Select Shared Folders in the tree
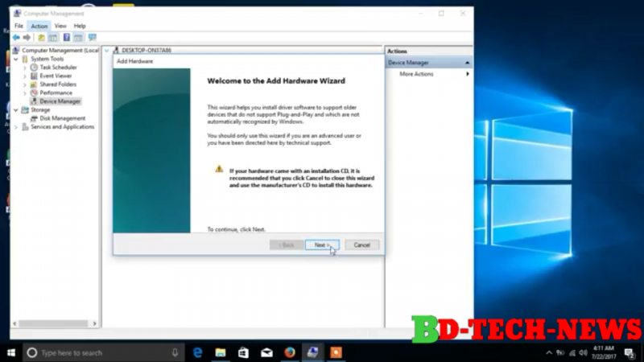This screenshot has height=362, width=644. [x=58, y=84]
